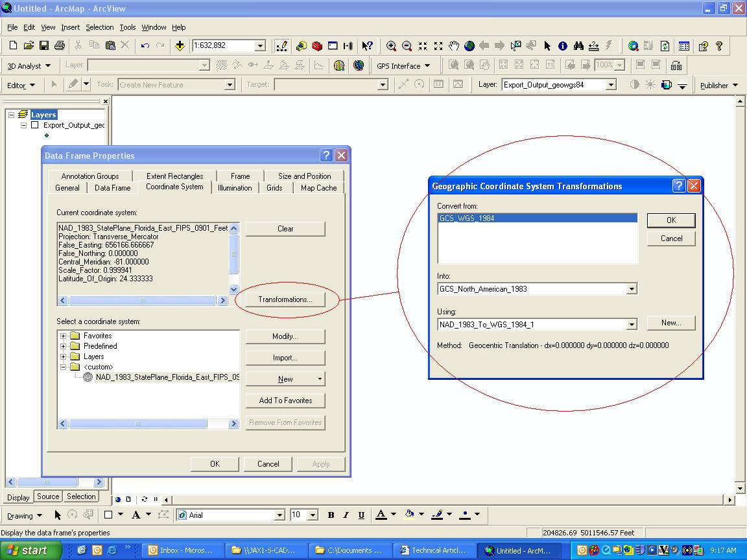The height and width of the screenshot is (560, 747).
Task: Launch the Editor Toolbar icon
Action: click(281, 46)
